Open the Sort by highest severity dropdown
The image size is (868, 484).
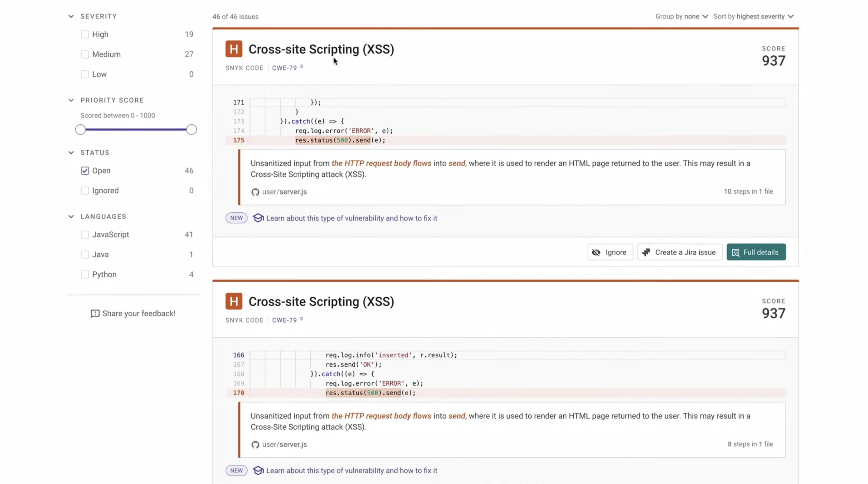(753, 16)
